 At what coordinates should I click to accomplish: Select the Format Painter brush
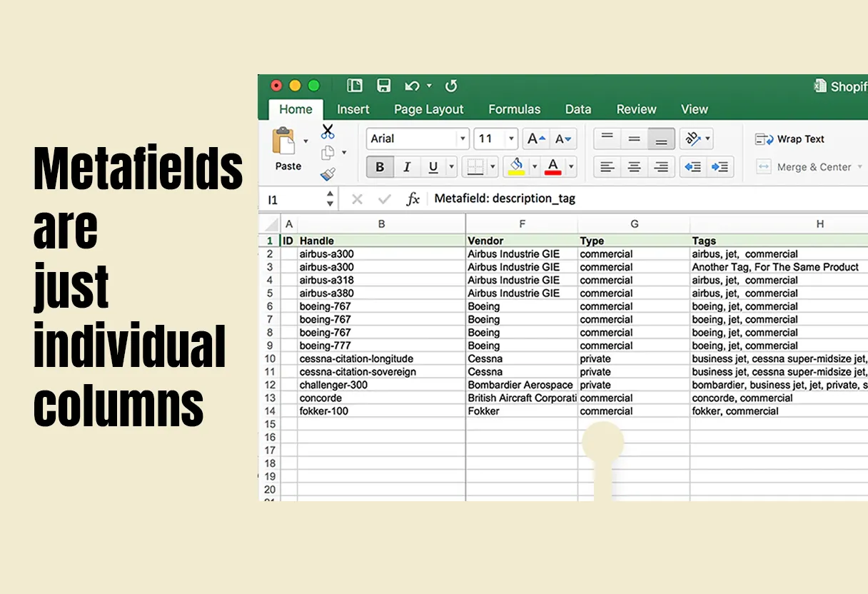point(328,173)
